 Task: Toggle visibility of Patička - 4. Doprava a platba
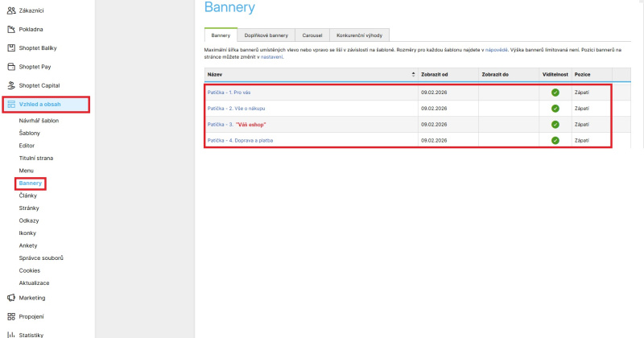click(x=555, y=141)
